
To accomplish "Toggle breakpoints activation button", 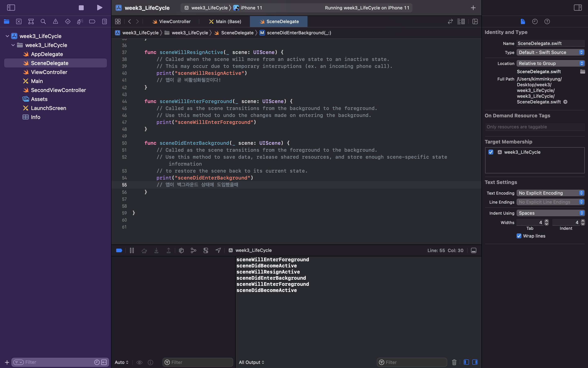I will [119, 250].
